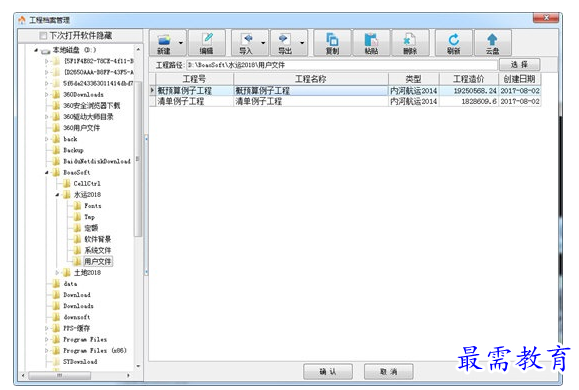Click the 选择 button beside project path

click(x=519, y=65)
